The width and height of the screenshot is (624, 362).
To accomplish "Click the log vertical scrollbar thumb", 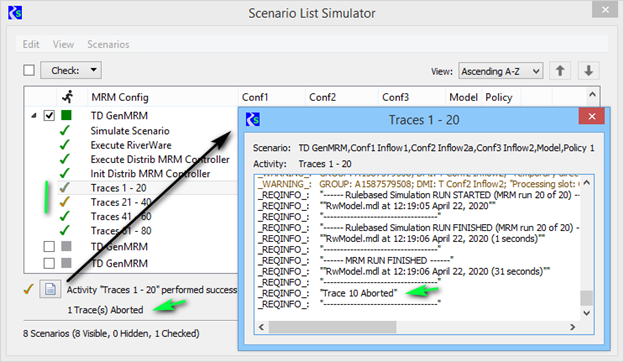I will click(587, 298).
